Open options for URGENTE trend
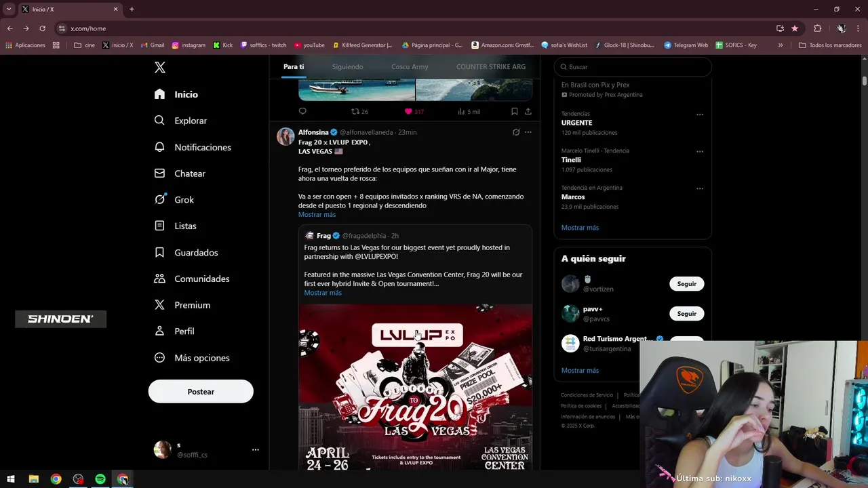Viewport: 868px width, 488px height. [700, 115]
